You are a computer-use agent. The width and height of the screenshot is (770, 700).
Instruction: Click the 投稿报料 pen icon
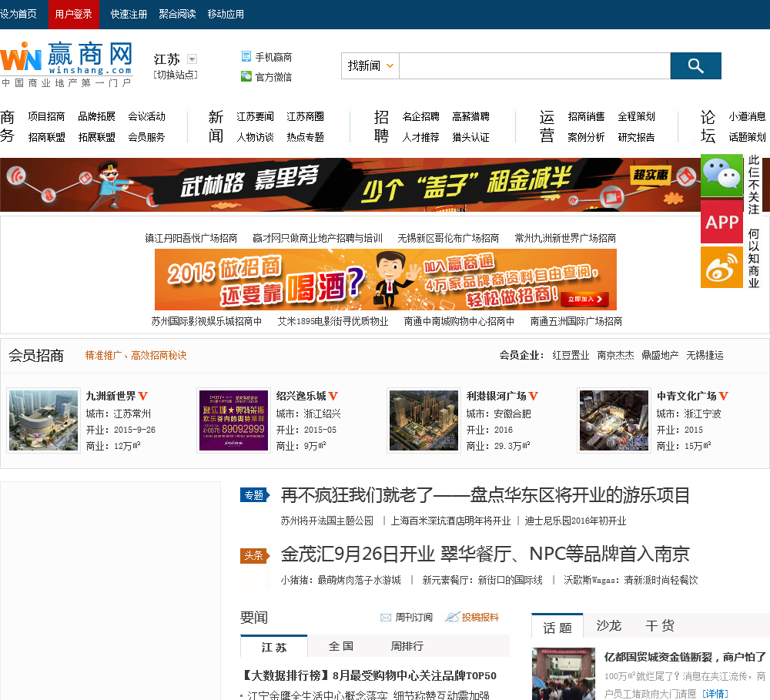tap(452, 617)
